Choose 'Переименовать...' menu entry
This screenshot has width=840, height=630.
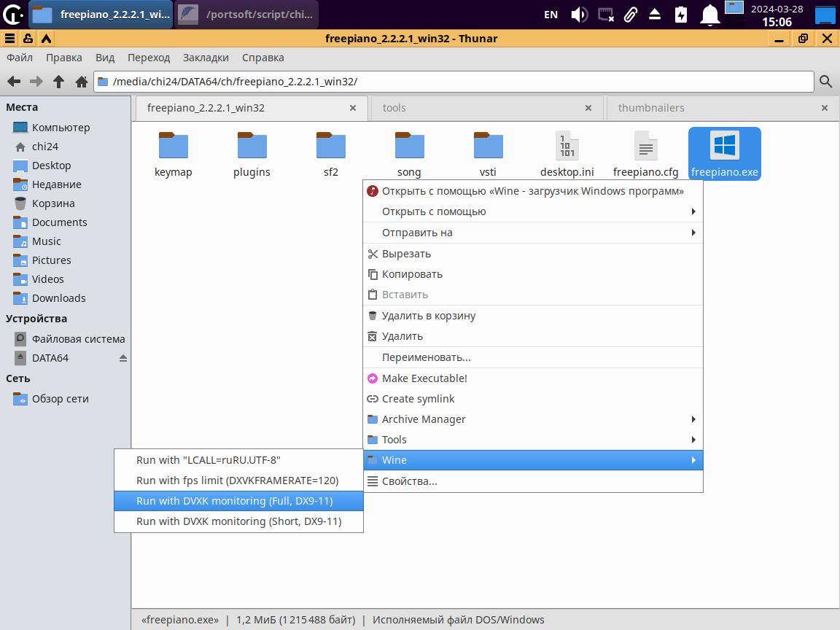click(533, 357)
